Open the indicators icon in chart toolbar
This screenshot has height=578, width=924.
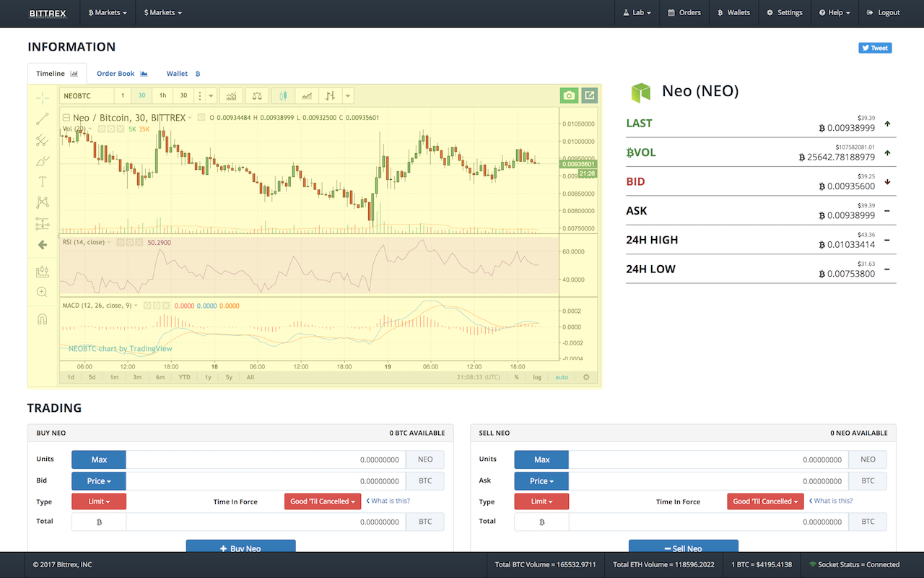pos(231,95)
